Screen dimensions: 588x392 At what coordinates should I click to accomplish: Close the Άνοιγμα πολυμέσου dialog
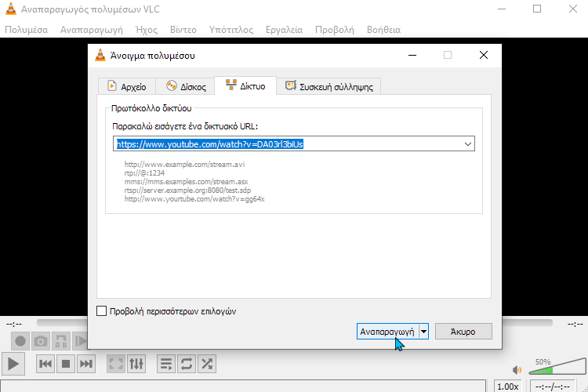[x=484, y=55]
